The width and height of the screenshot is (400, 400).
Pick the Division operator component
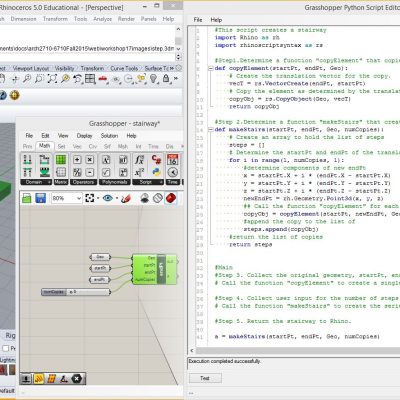pos(77,172)
